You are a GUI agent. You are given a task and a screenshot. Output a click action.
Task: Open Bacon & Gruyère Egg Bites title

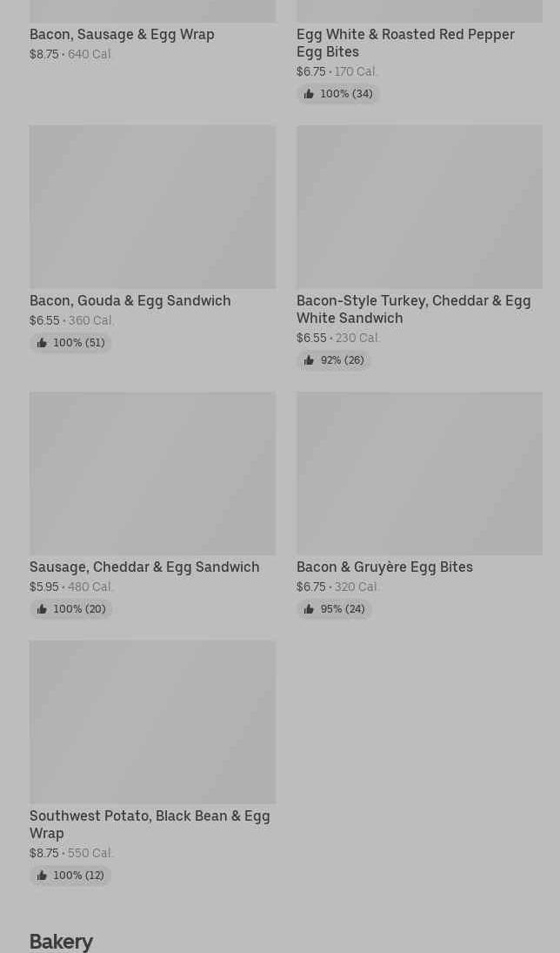coord(384,567)
